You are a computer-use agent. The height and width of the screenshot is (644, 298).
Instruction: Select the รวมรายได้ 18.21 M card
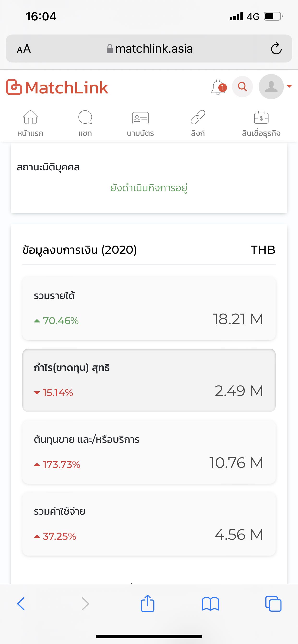click(149, 308)
